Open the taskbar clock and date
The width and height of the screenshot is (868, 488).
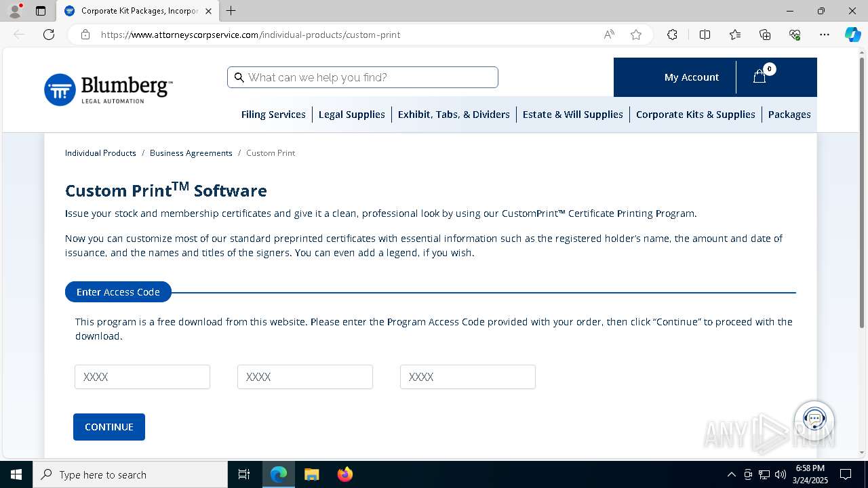pyautogui.click(x=810, y=474)
